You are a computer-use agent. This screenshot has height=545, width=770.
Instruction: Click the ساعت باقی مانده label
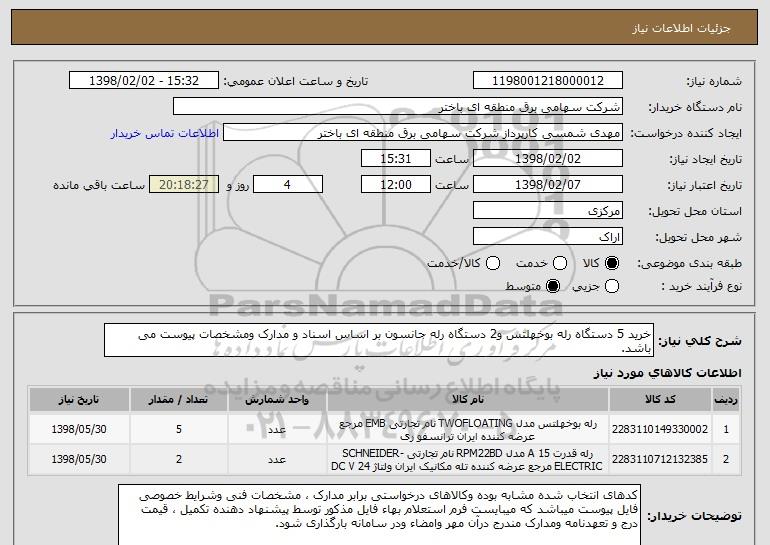point(99,185)
